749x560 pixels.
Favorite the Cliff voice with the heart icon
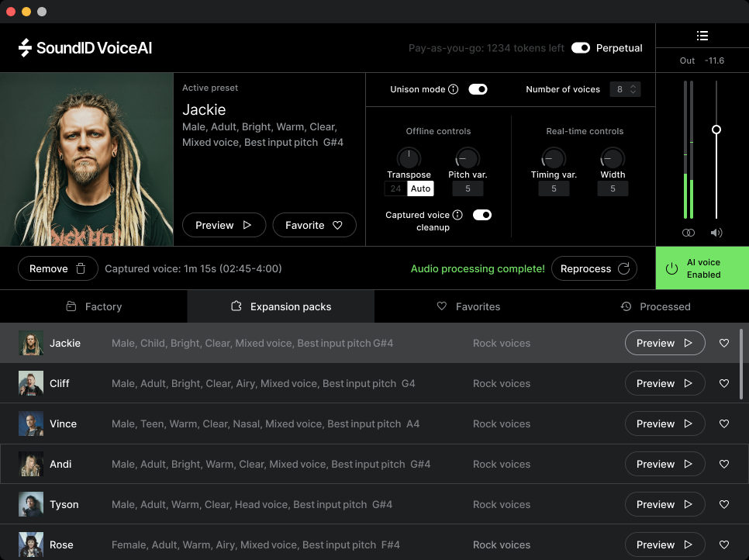pos(724,383)
